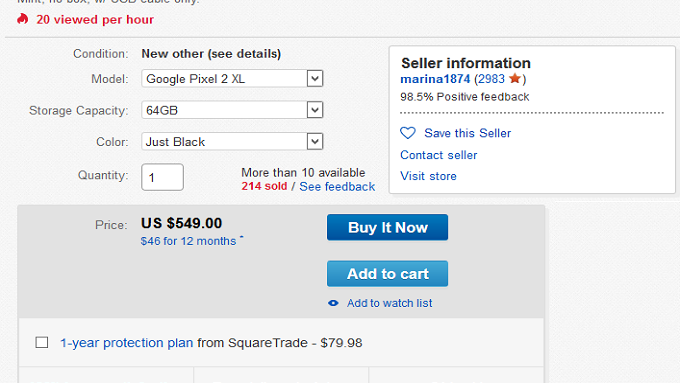Click the Buy It Now button
680x383 pixels.
coord(387,227)
